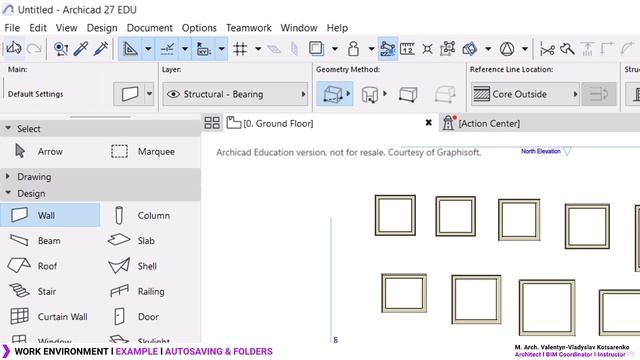
Task: Select the Wall tool
Action: pyautogui.click(x=50, y=215)
